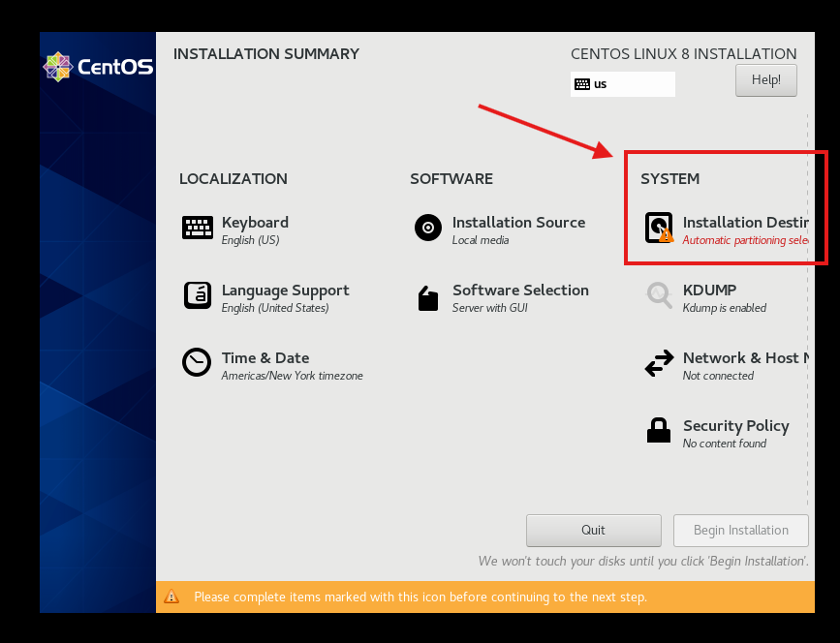
Task: Click 'English (US)' keyboard status text
Action: tap(251, 240)
